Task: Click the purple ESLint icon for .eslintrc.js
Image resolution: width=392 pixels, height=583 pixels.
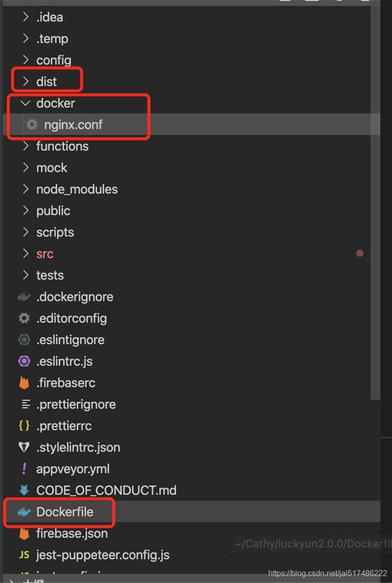Action: (24, 361)
